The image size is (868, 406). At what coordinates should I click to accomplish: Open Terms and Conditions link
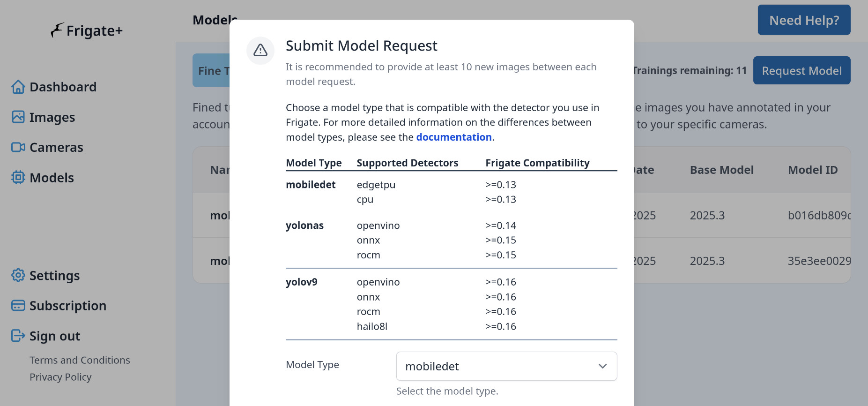pos(80,360)
